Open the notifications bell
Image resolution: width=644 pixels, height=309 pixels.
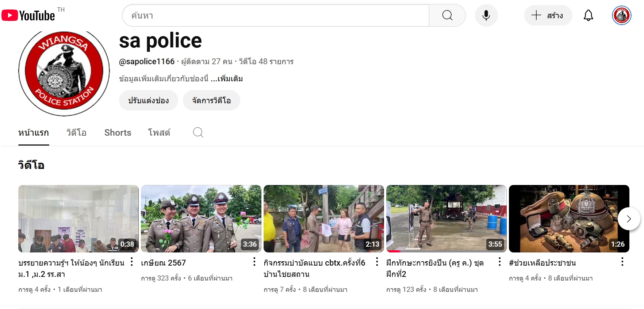click(x=588, y=15)
